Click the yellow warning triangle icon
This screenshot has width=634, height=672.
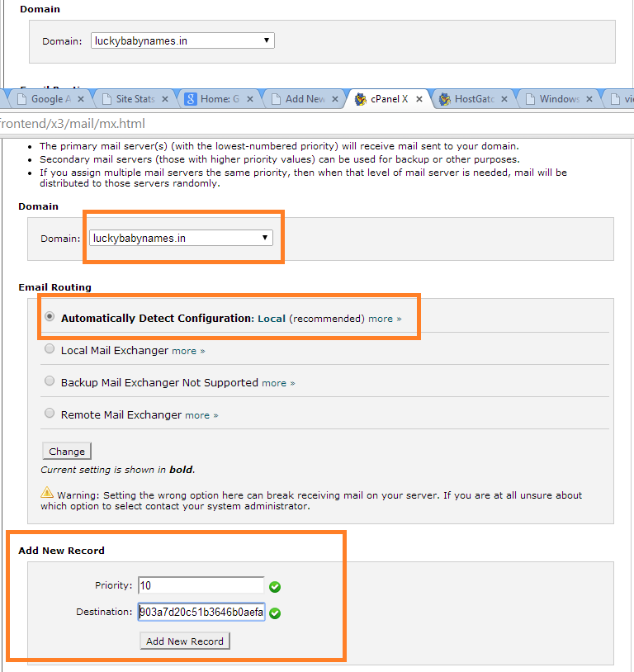pos(47,493)
